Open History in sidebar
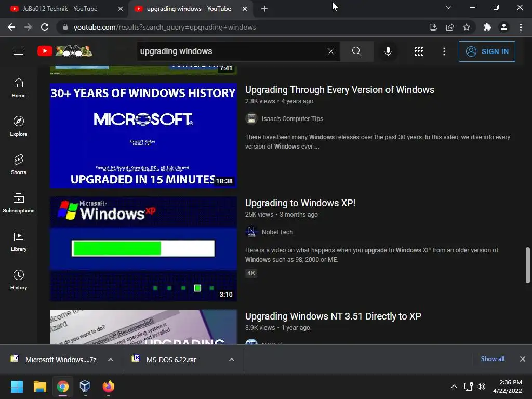The image size is (532, 399). pos(19,280)
